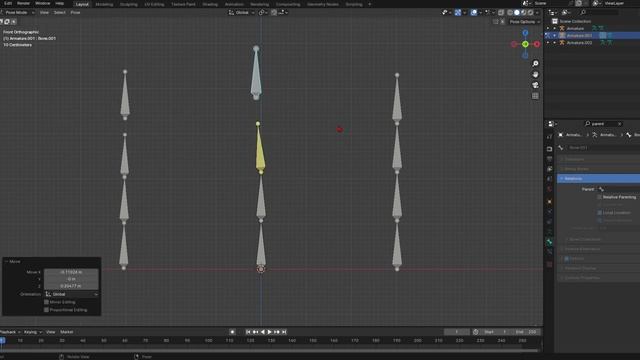640x360 pixels.
Task: Toggle Relative Parenting checkbox
Action: [600, 197]
